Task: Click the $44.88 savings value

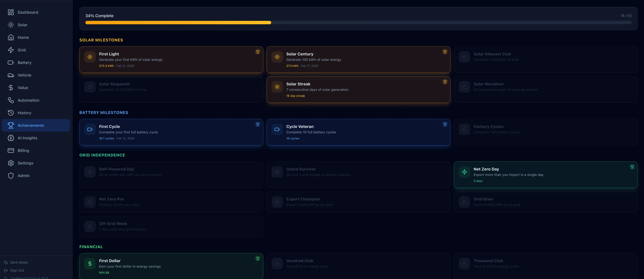Action: click(104, 272)
